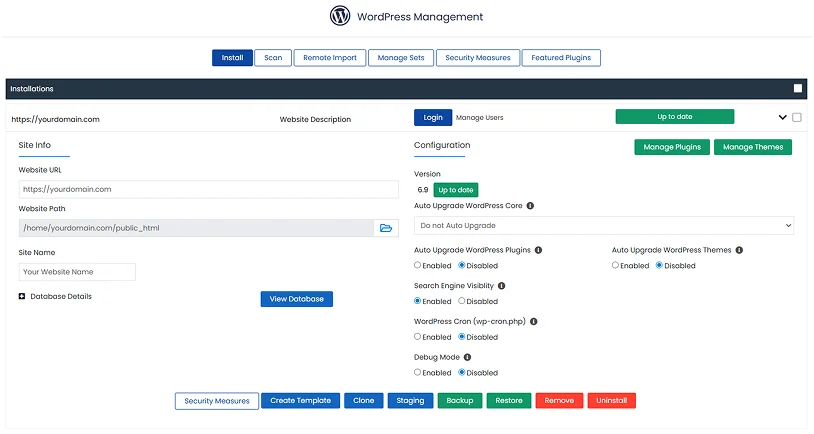Click Manage Themes button
Image resolution: width=814 pixels, height=434 pixels.
[x=753, y=147]
